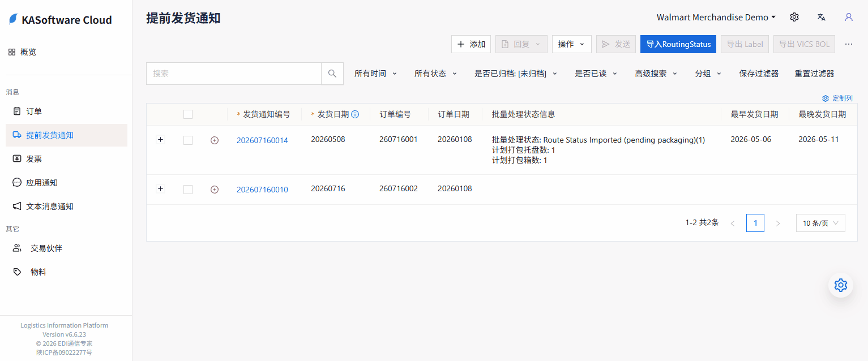This screenshot has width=868, height=361.
Task: Click the 回复 button
Action: point(521,44)
